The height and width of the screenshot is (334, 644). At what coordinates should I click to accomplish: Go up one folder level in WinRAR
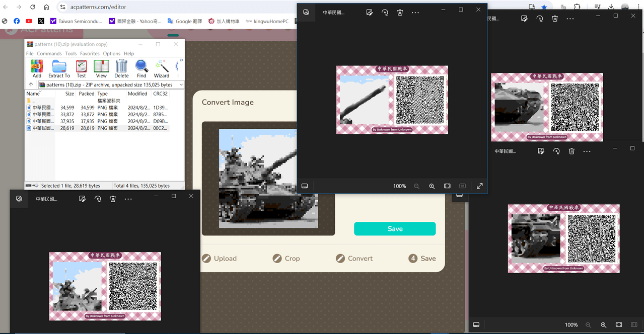pyautogui.click(x=31, y=85)
